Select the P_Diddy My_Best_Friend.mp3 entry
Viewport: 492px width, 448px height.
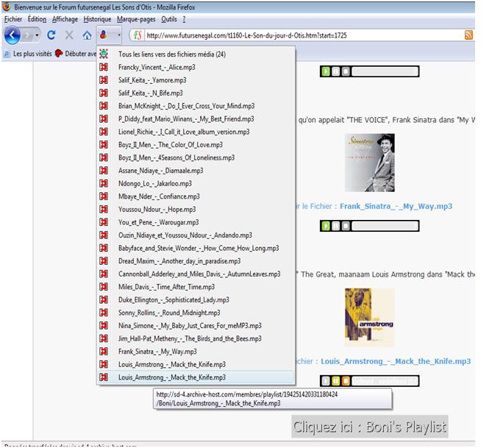point(196,118)
